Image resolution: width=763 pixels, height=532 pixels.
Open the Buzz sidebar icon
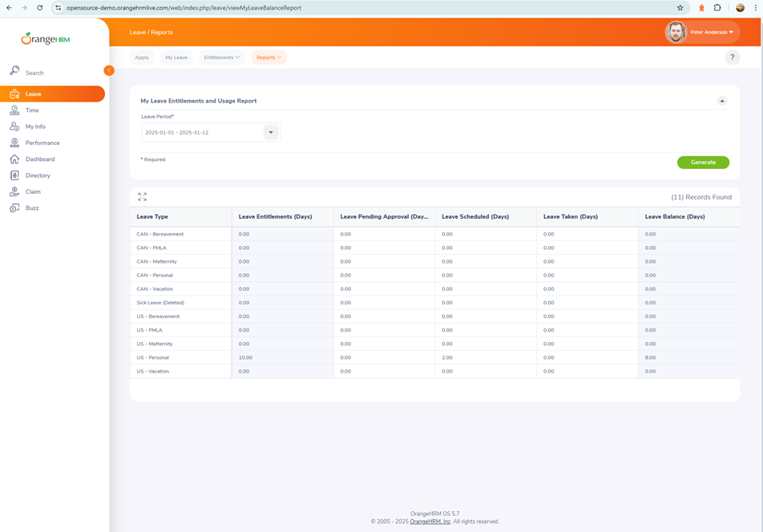tap(14, 208)
